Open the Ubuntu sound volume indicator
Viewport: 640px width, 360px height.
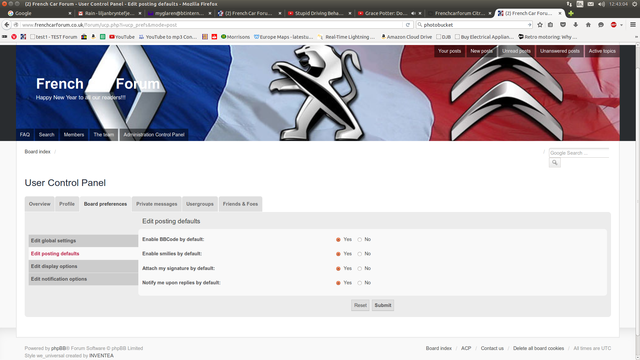[601, 4]
